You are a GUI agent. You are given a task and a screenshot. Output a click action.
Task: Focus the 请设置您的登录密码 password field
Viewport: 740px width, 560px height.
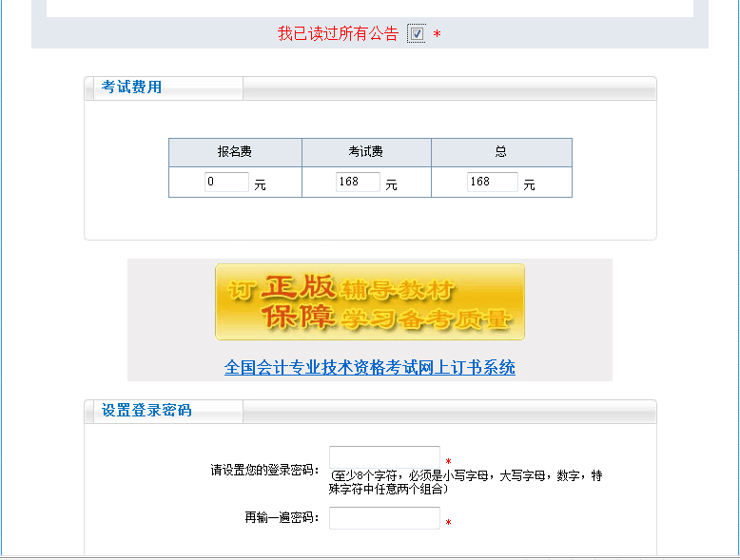point(384,456)
